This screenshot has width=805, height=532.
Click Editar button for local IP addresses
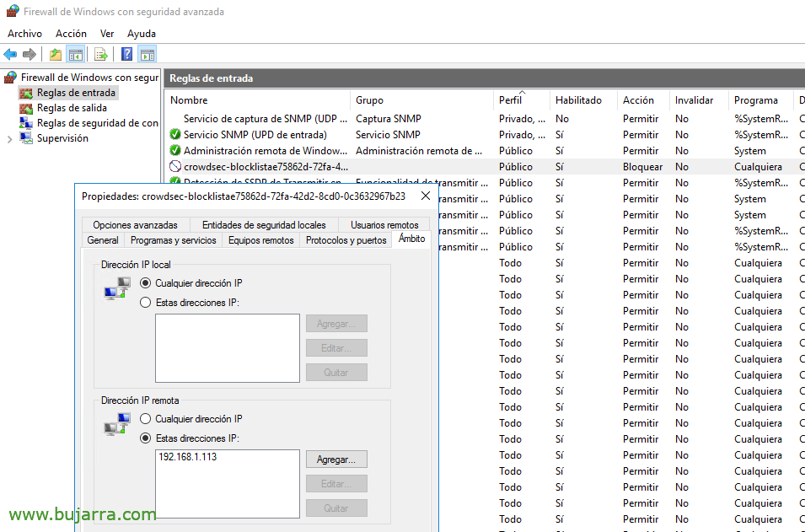coord(336,347)
